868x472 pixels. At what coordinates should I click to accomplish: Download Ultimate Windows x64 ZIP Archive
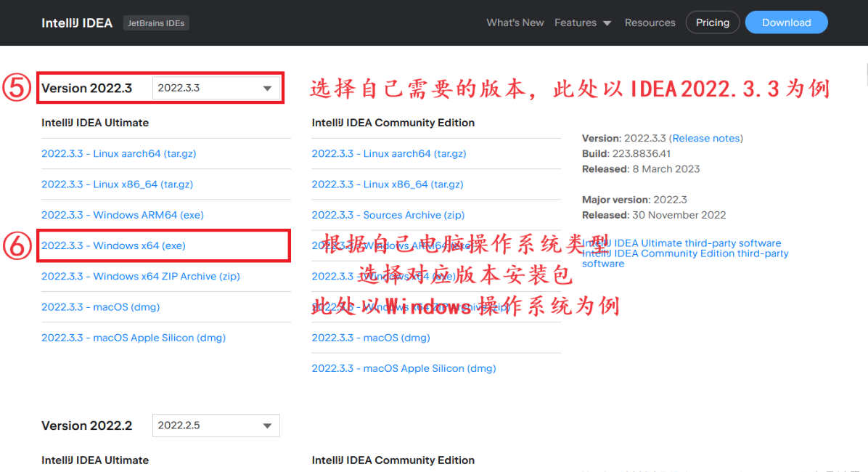click(x=140, y=276)
